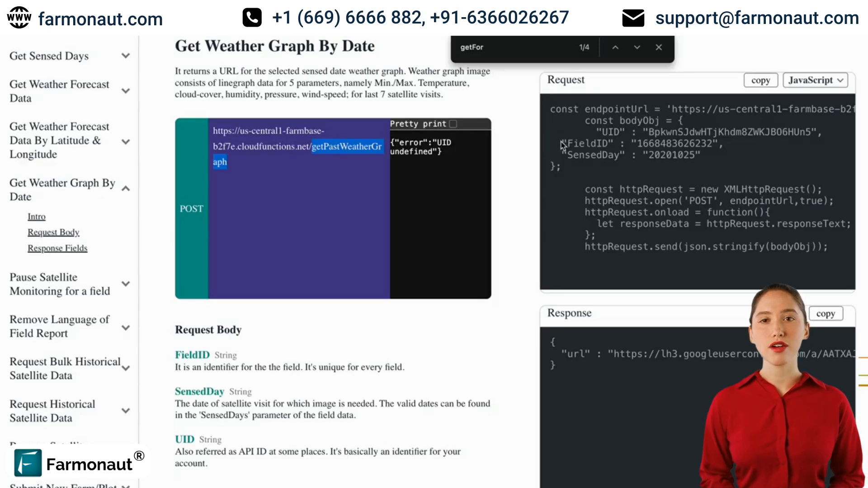
Task: Collapse Get Weather Graph By Date section
Action: [126, 189]
